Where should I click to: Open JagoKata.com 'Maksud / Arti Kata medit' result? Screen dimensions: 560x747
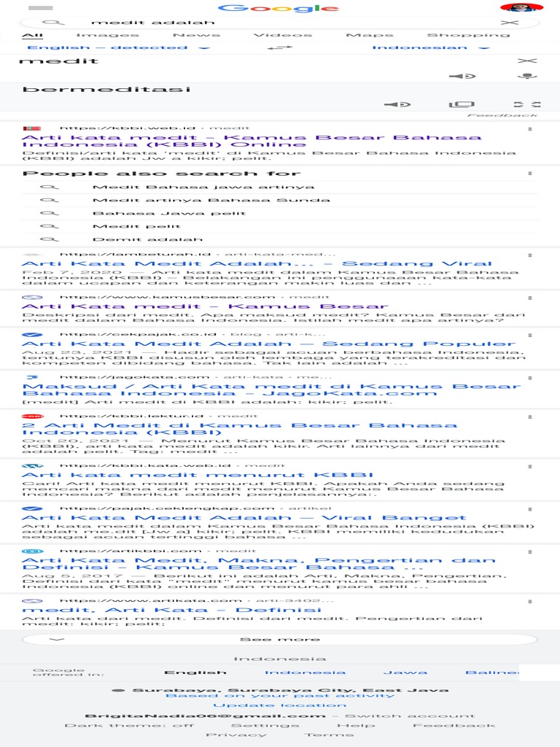[x=271, y=390]
